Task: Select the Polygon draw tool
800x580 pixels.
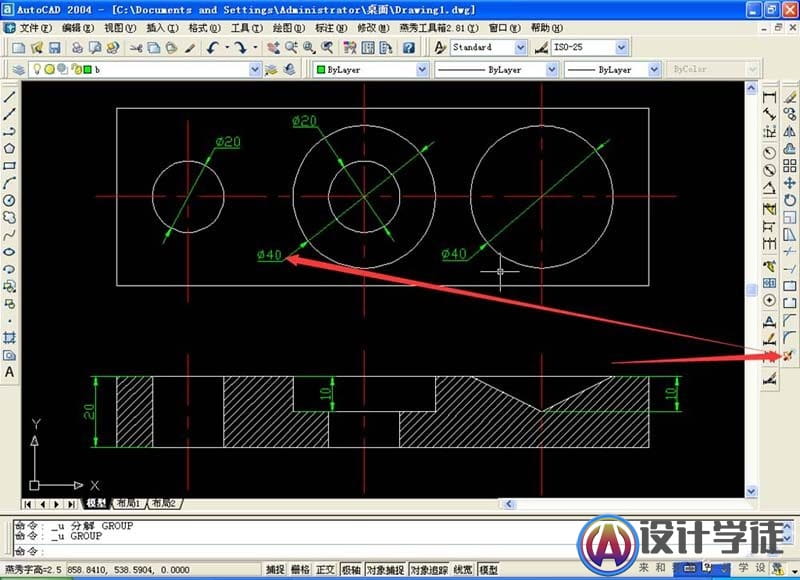Action: click(9, 148)
